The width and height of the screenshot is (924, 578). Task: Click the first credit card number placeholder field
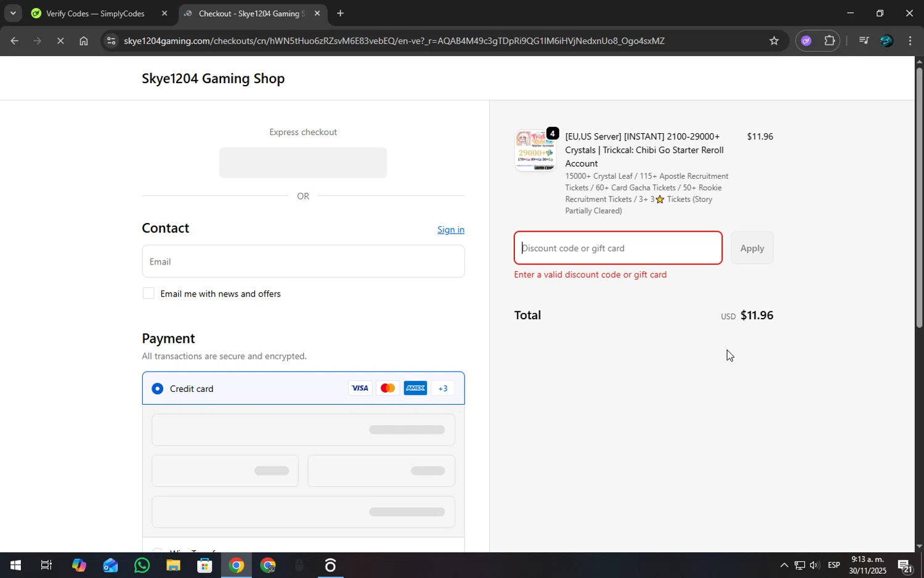303,429
